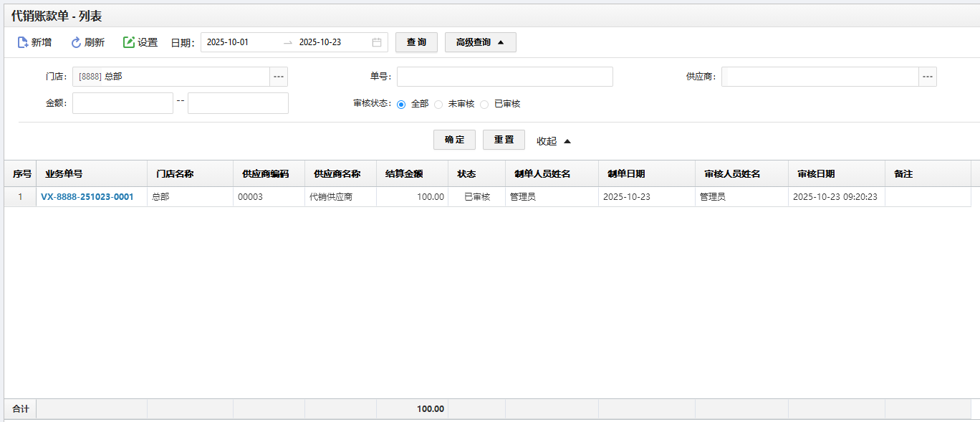Click the 门店 ellipsis lookup button
980x422 pixels.
279,77
